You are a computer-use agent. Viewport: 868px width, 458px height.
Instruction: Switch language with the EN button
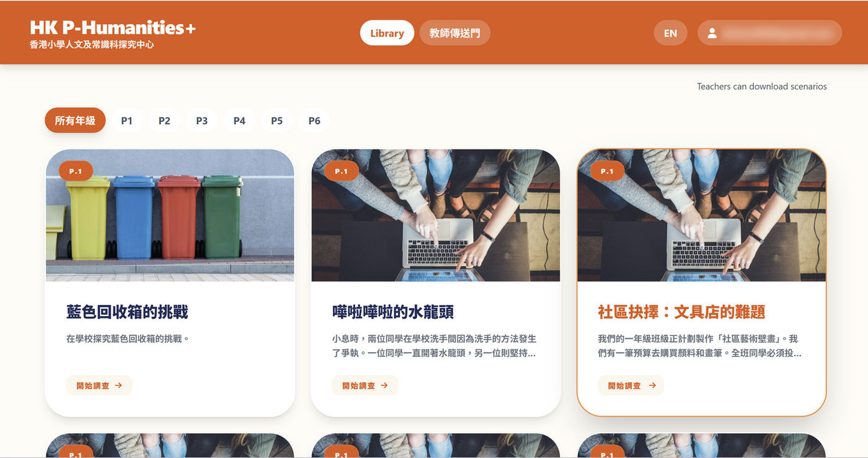point(670,33)
